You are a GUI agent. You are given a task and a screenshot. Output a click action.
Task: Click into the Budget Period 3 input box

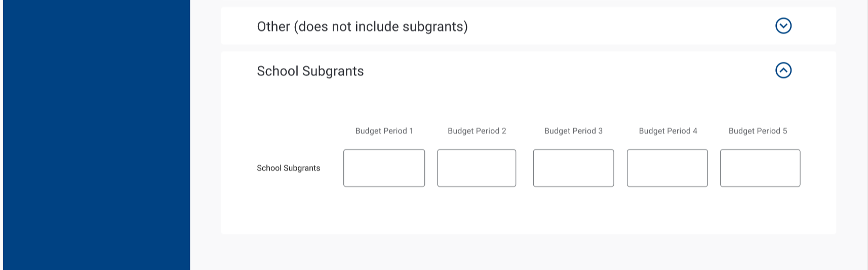coord(573,168)
